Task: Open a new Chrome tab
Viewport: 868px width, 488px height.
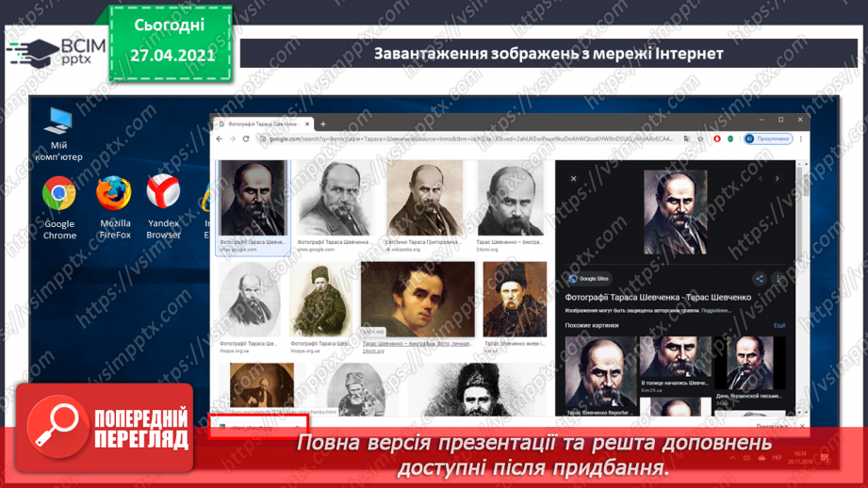Action: pyautogui.click(x=323, y=124)
